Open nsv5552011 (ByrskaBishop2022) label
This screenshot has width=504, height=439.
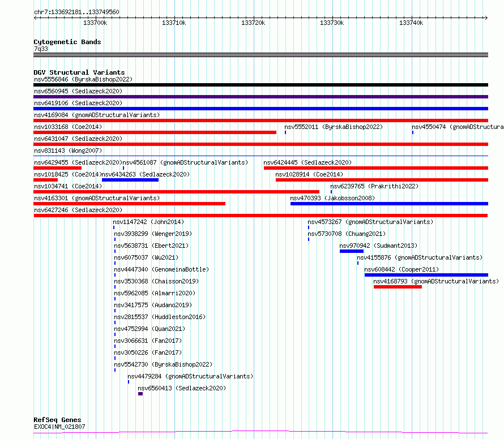334,127
